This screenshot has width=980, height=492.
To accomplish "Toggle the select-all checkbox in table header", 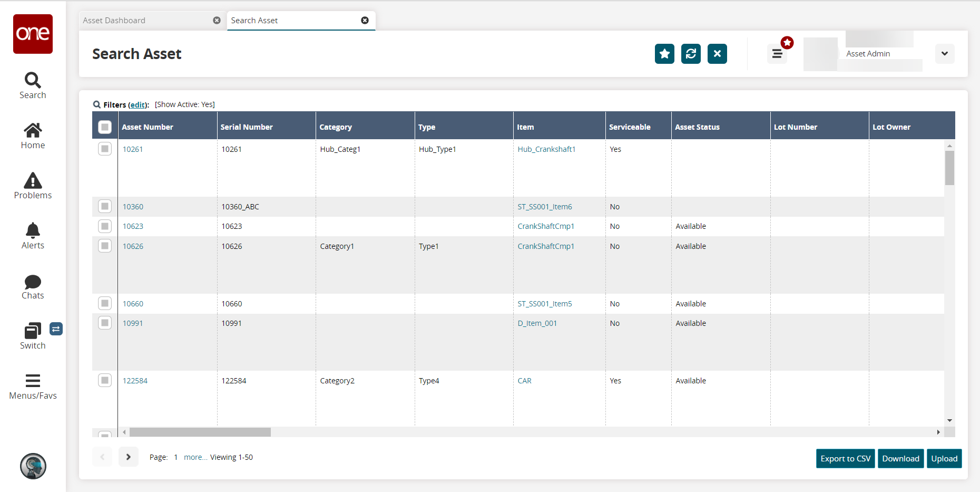I will pos(105,127).
